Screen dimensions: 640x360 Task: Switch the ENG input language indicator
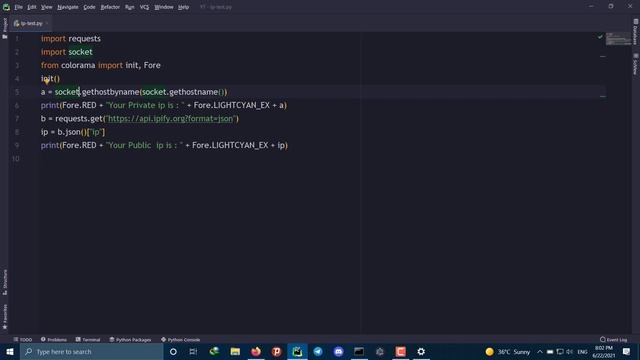(x=582, y=351)
